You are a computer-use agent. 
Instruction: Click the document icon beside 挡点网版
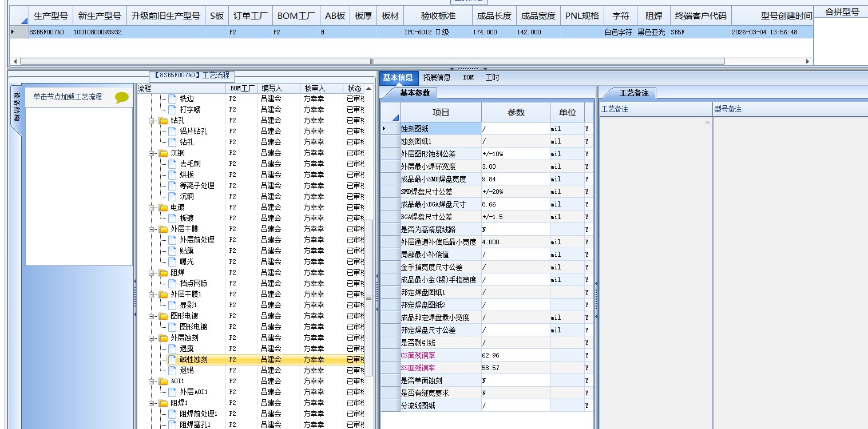point(172,284)
